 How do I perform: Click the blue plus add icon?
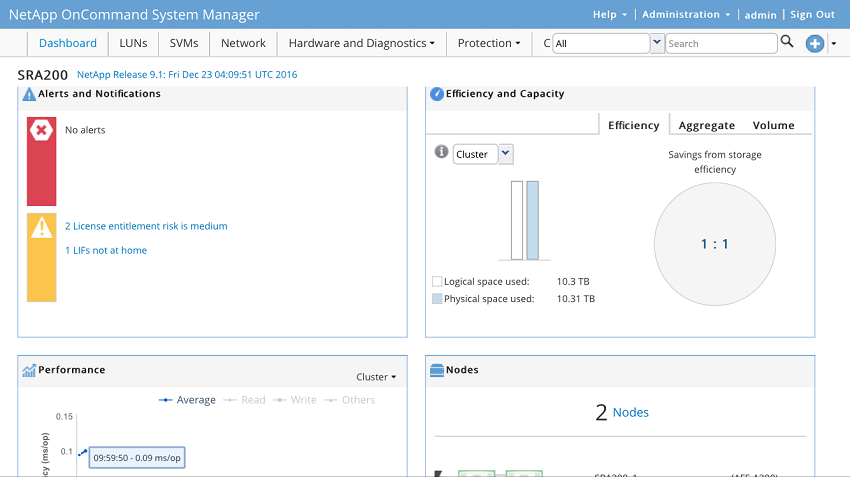click(x=814, y=43)
